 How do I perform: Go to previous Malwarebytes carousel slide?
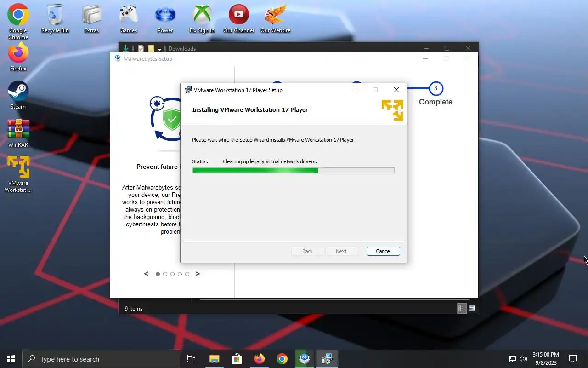(146, 274)
